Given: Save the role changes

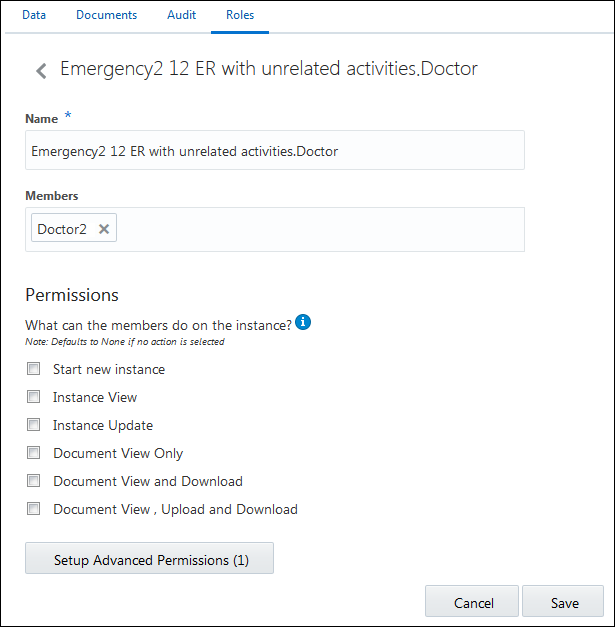Looking at the screenshot, I should coord(563,603).
